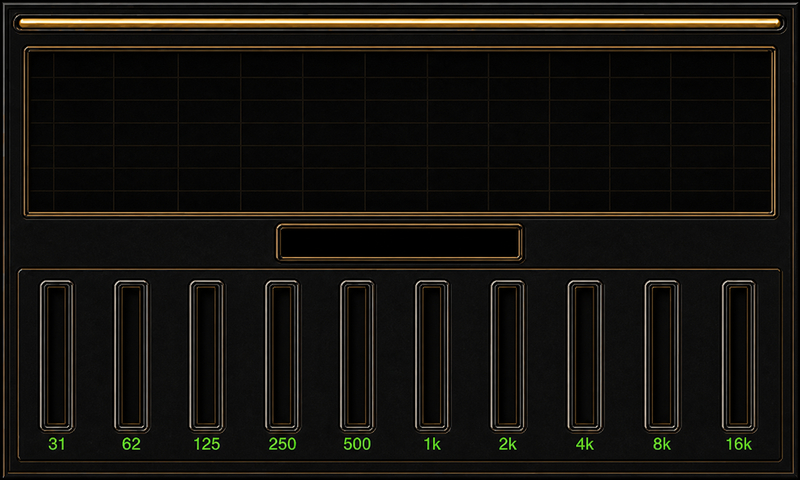Click the 4k band slider
This screenshot has width=800, height=480.
pos(585,356)
